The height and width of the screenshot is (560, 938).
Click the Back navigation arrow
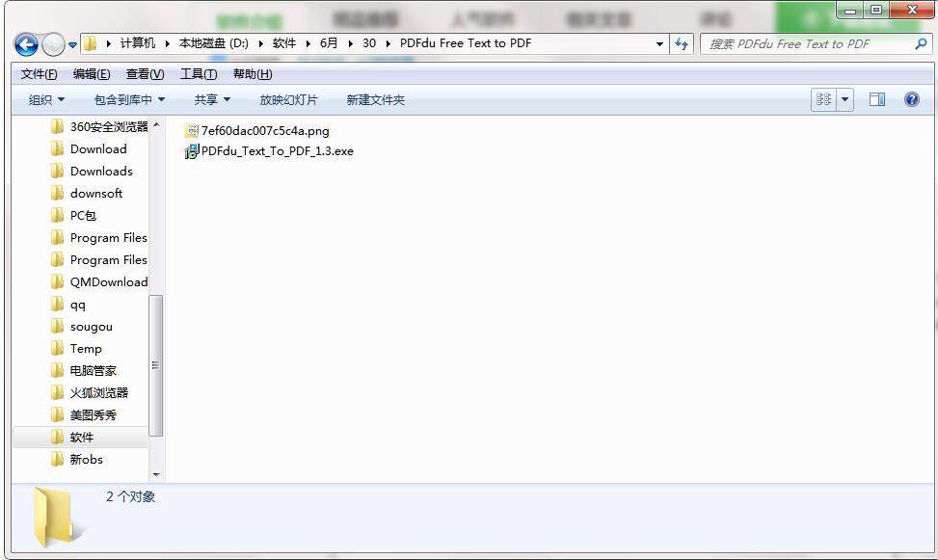pos(25,43)
